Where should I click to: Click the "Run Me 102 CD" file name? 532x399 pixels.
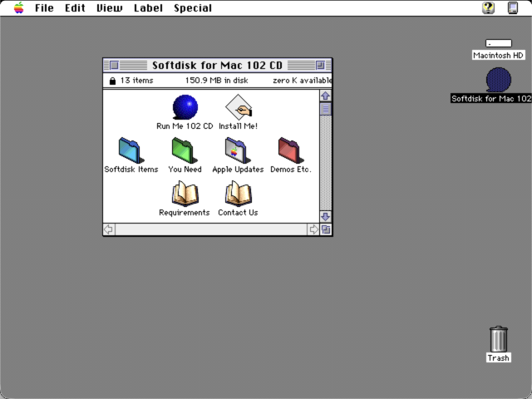[185, 126]
